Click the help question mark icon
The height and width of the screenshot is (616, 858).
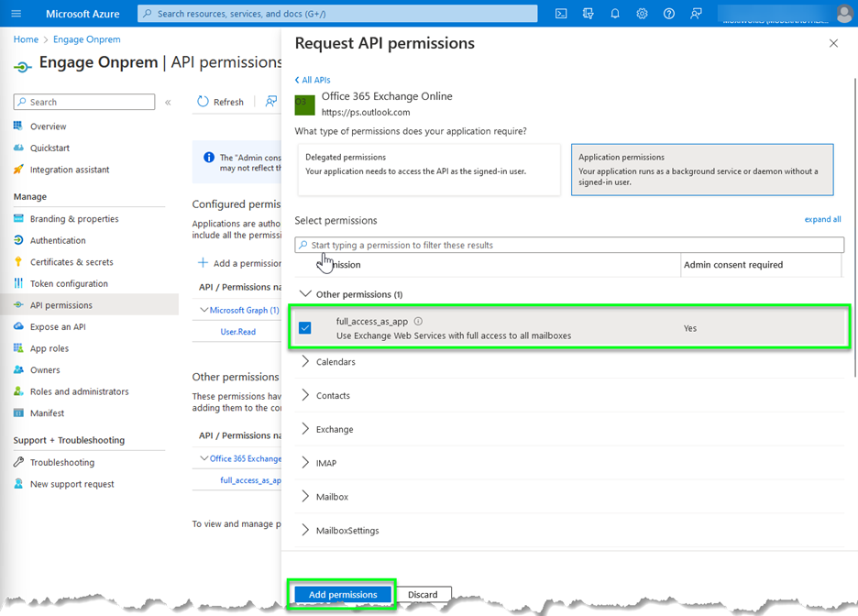pyautogui.click(x=669, y=14)
